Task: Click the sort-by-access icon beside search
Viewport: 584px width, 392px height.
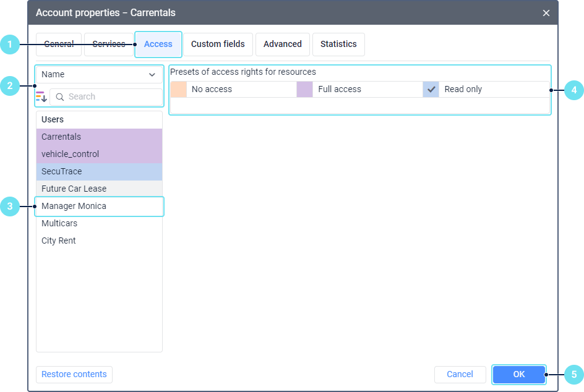Action: pos(41,96)
